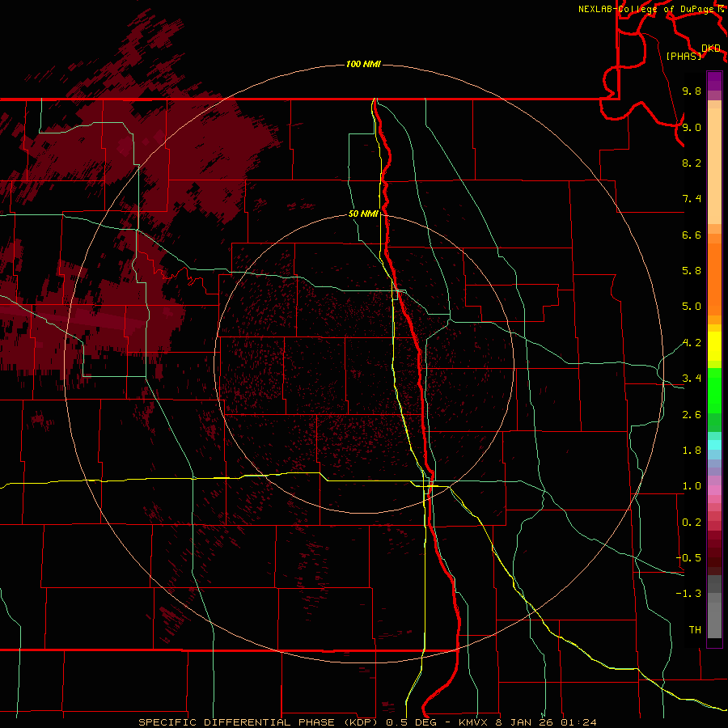Image resolution: width=728 pixels, height=728 pixels.
Task: Click the 9.0 value on the color scale
Action: (x=692, y=127)
